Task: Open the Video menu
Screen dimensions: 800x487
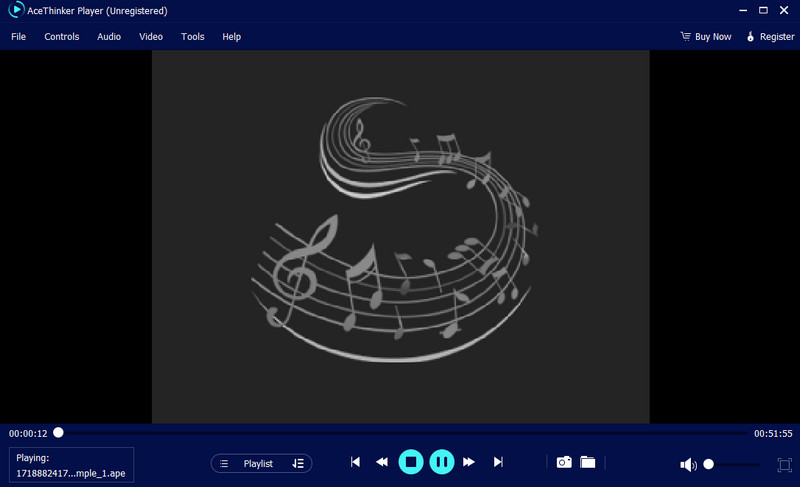Action: click(151, 37)
